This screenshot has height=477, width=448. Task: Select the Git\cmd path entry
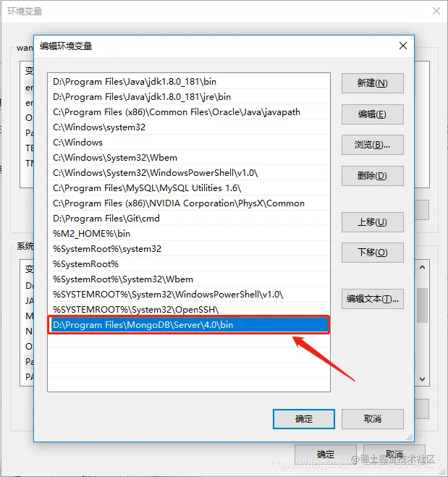(x=189, y=218)
